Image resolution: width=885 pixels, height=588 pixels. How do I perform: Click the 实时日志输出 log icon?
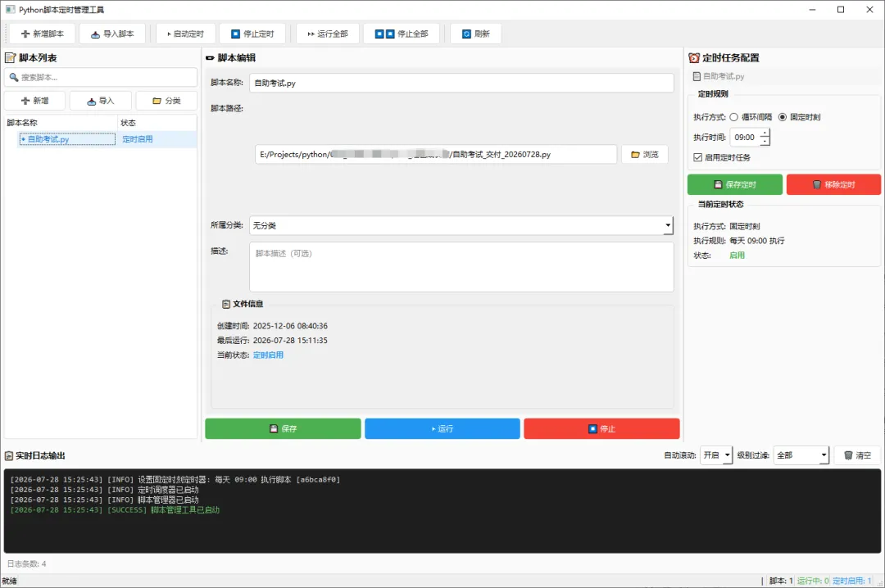tap(8, 455)
